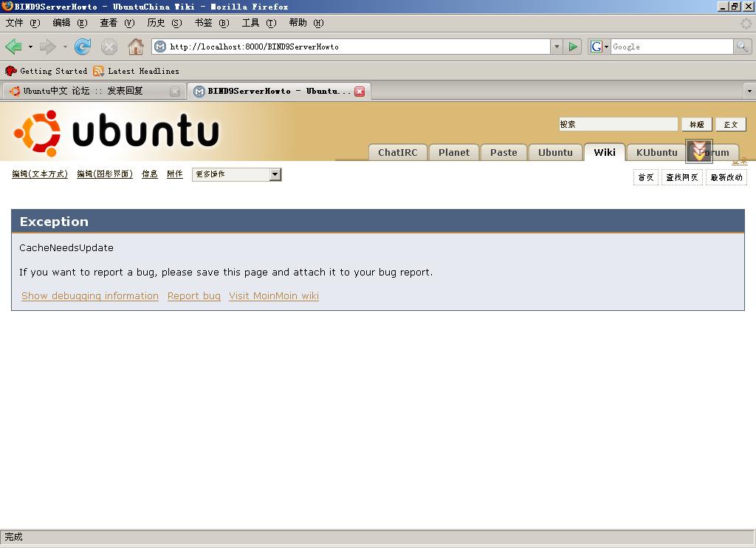Open the 工具 menu

(x=259, y=23)
